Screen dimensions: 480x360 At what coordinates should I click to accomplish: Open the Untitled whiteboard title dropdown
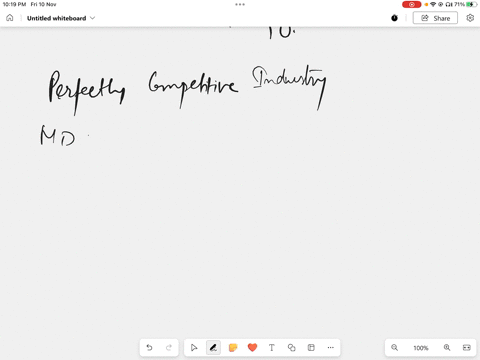pyautogui.click(x=93, y=18)
